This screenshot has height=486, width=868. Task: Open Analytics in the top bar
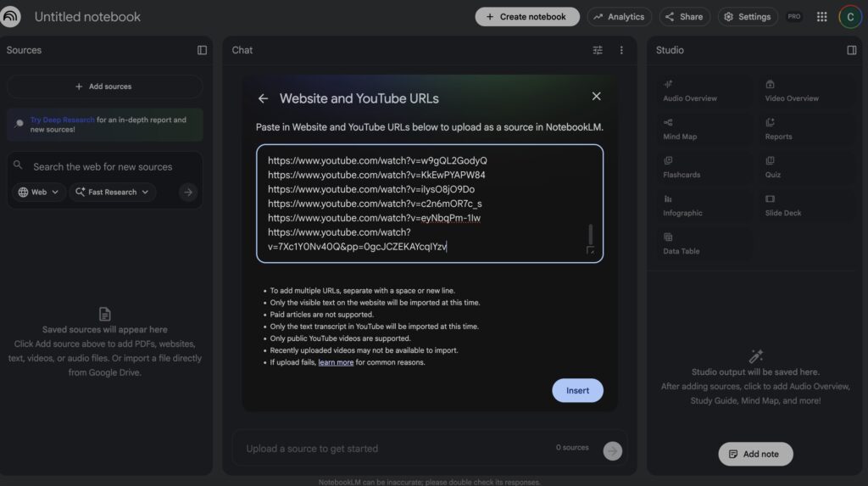(619, 17)
